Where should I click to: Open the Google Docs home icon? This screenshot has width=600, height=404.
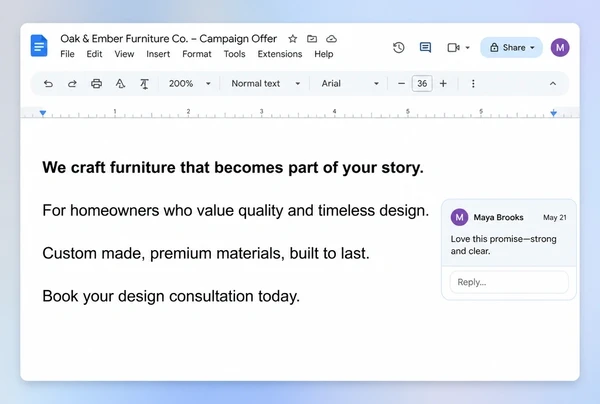39,46
